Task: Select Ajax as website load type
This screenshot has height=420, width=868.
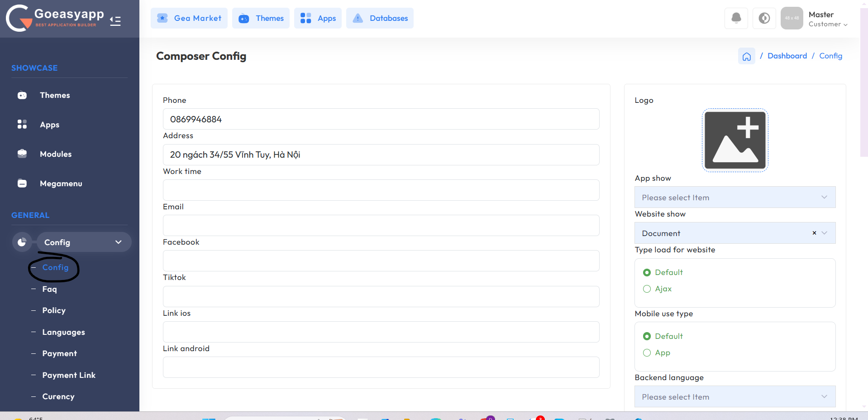Action: coord(647,289)
